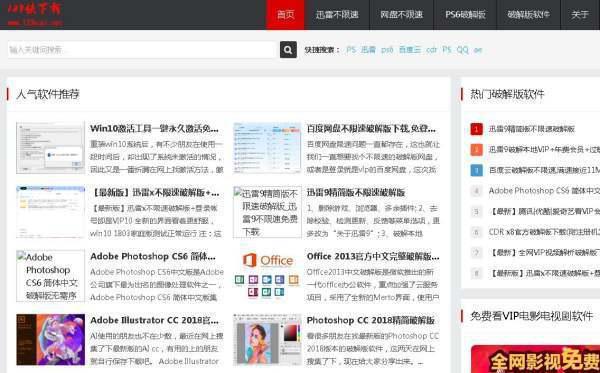Open the 迅雷9精简版不限速破解版 card title
Screen dimensions: 600x373
tap(356, 192)
